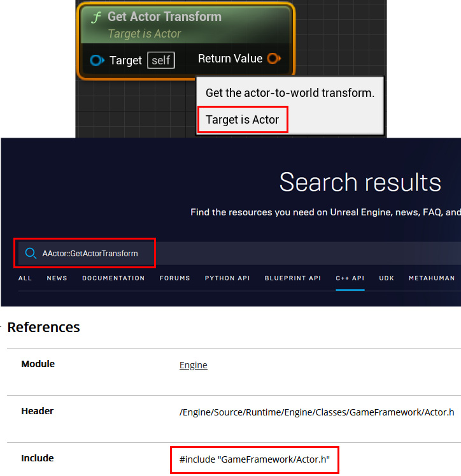The image size is (461, 476).
Task: Switch to the NEWS tab
Action: point(57,278)
